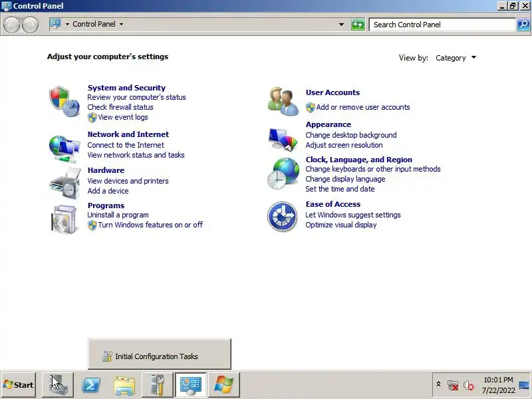Click the muted volume tray icon
The height and width of the screenshot is (399, 532).
(469, 385)
